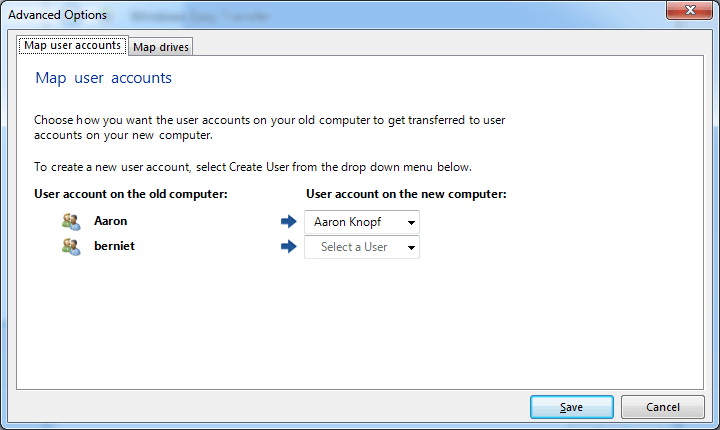
Task: Open the Select a User dropdown
Action: click(361, 247)
